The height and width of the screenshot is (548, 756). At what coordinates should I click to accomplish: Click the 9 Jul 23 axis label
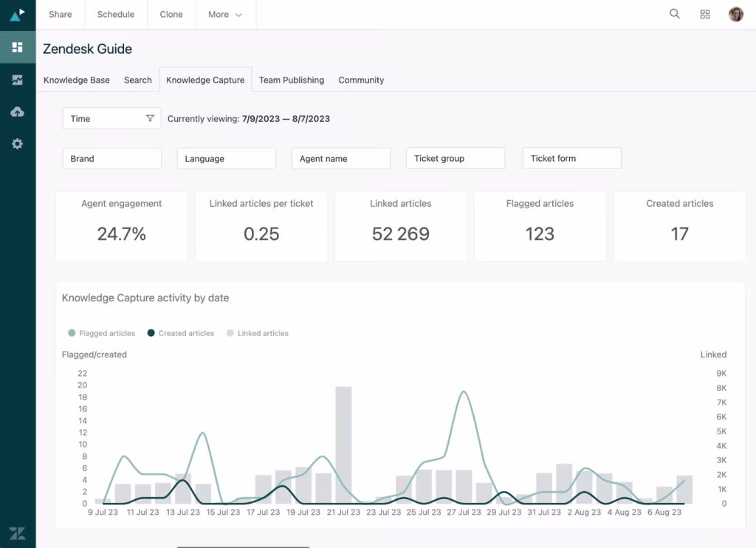(x=103, y=512)
